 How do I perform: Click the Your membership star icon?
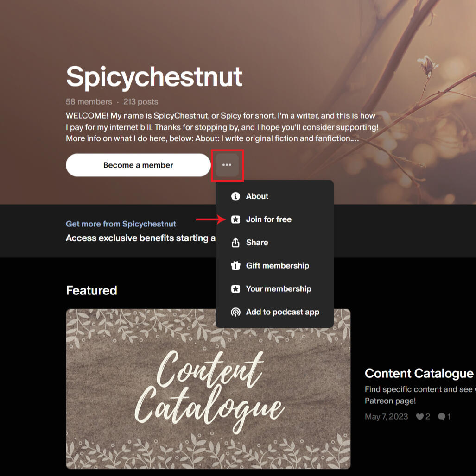pyautogui.click(x=235, y=288)
